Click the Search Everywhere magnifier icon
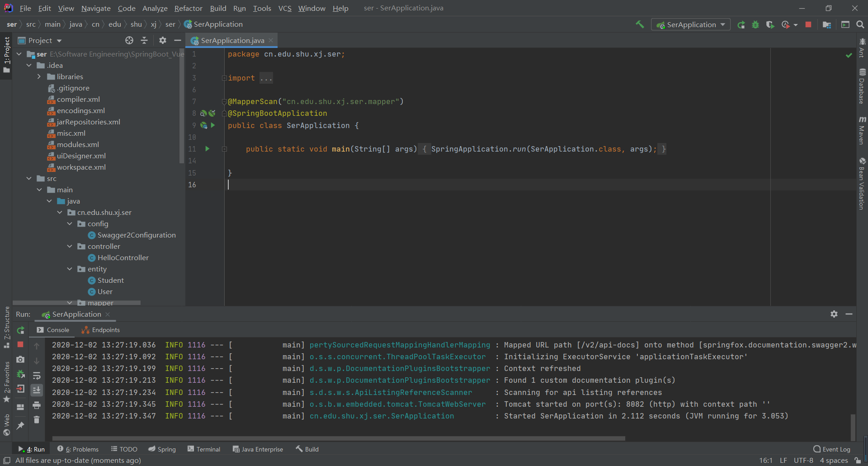Screen dimensions: 868x466 coord(860,25)
